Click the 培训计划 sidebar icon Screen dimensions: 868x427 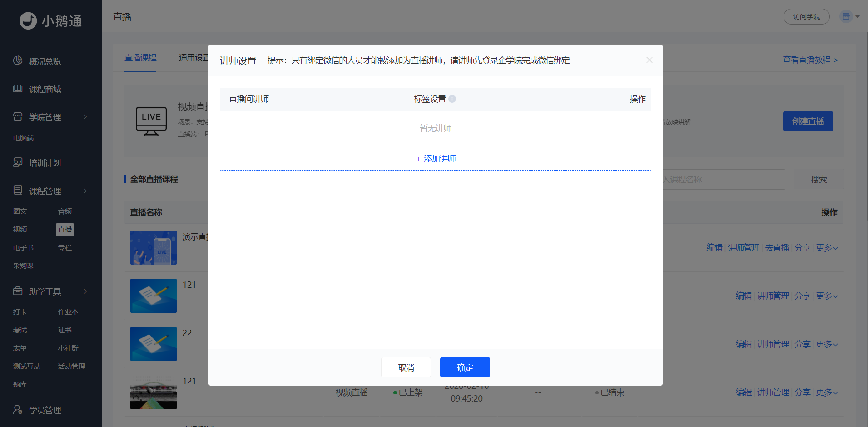pos(18,162)
